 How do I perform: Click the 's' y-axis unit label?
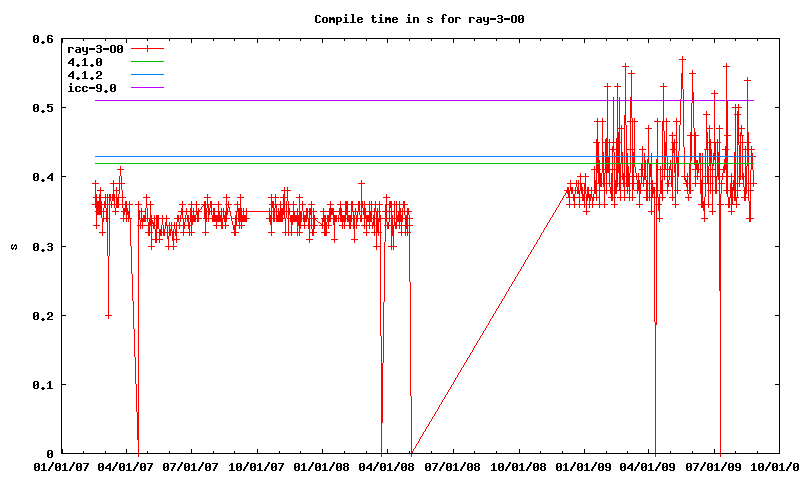(12, 246)
